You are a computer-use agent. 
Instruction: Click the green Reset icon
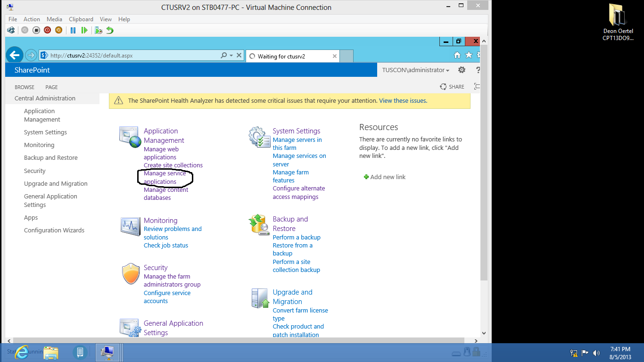(84, 30)
